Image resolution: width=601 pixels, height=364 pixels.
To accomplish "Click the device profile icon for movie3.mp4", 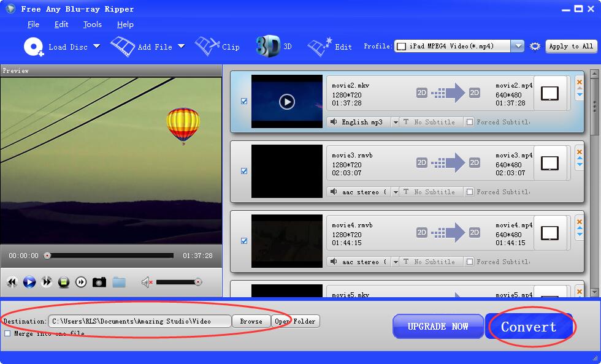I will [549, 164].
